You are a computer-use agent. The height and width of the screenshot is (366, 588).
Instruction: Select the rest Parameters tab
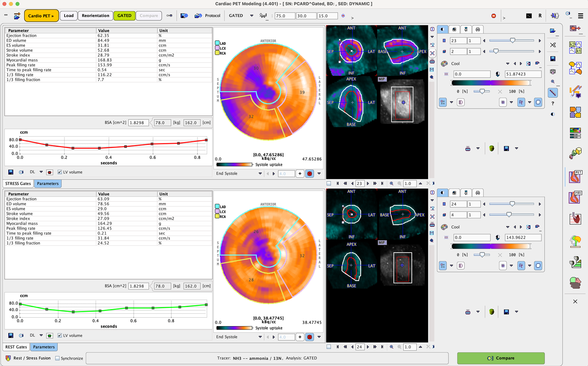[x=44, y=347]
